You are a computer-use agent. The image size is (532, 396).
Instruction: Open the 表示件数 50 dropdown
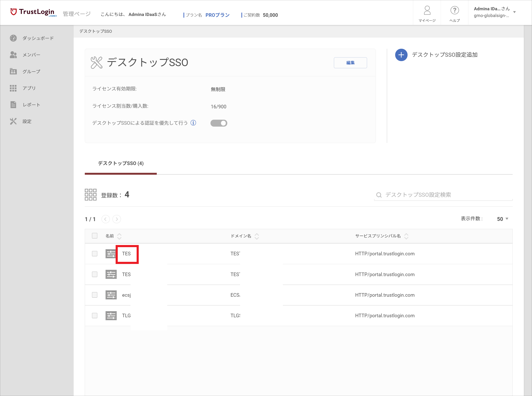pos(502,219)
